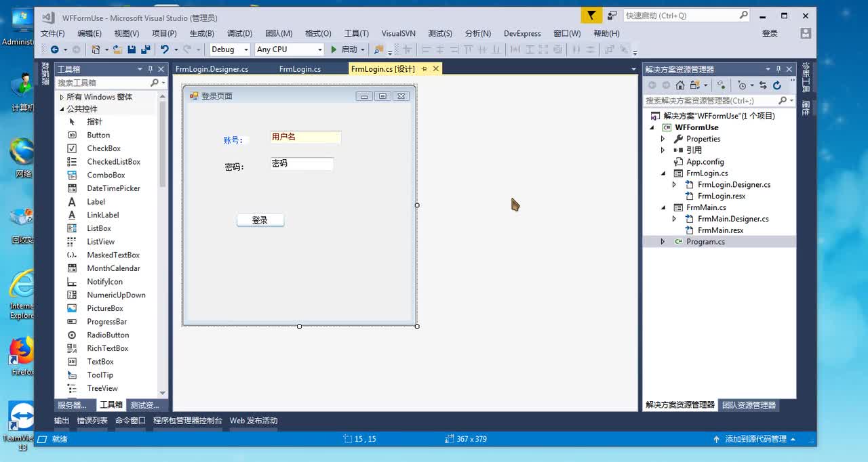
Task: Expand the Properties node in Solution Explorer
Action: coord(663,139)
